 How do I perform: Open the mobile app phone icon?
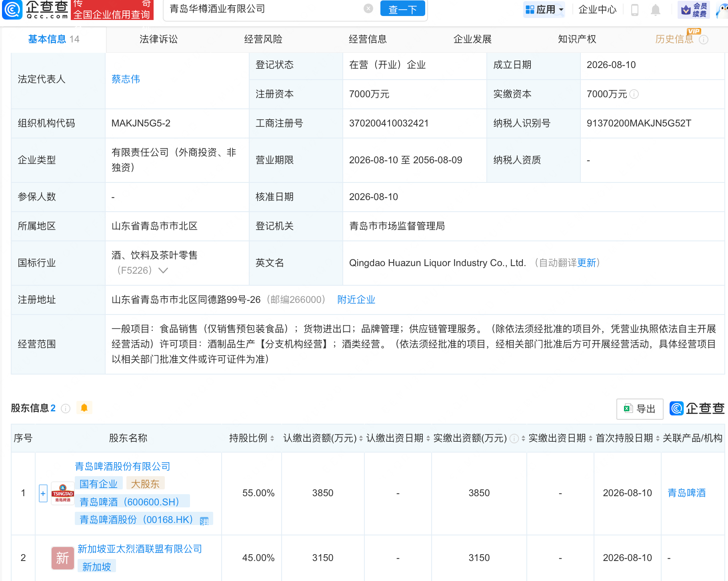pyautogui.click(x=635, y=10)
